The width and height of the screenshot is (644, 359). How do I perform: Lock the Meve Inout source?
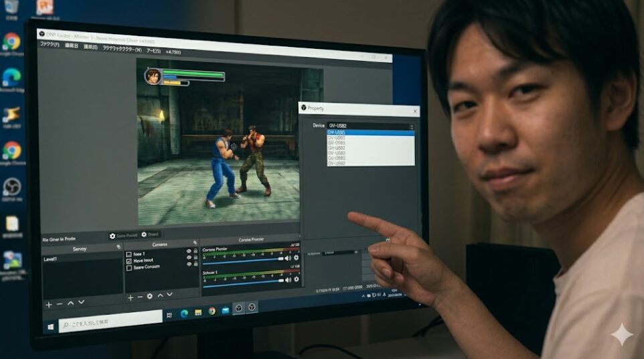(x=196, y=257)
